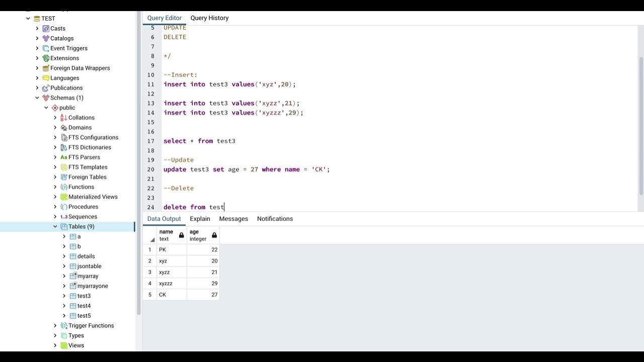Image resolution: width=644 pixels, height=362 pixels.
Task: Click the Procedures node icon
Action: [64, 207]
